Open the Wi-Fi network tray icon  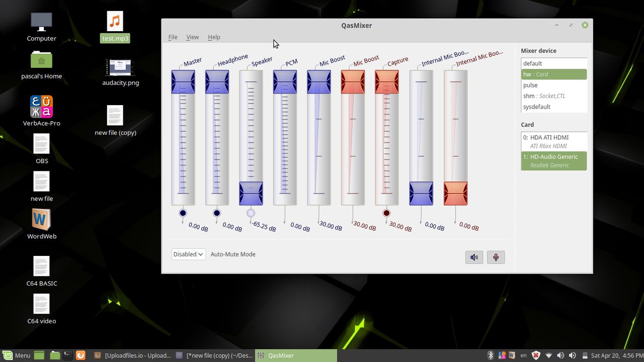pyautogui.click(x=549, y=355)
